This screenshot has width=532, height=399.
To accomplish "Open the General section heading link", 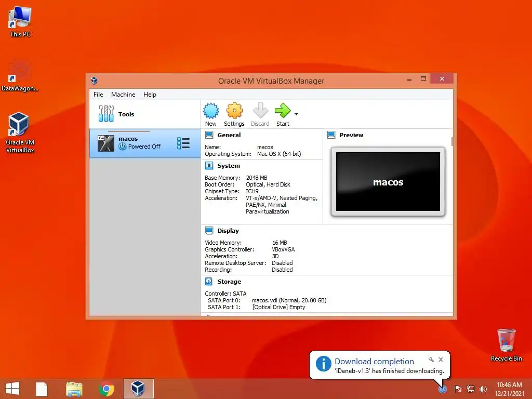I will point(229,135).
